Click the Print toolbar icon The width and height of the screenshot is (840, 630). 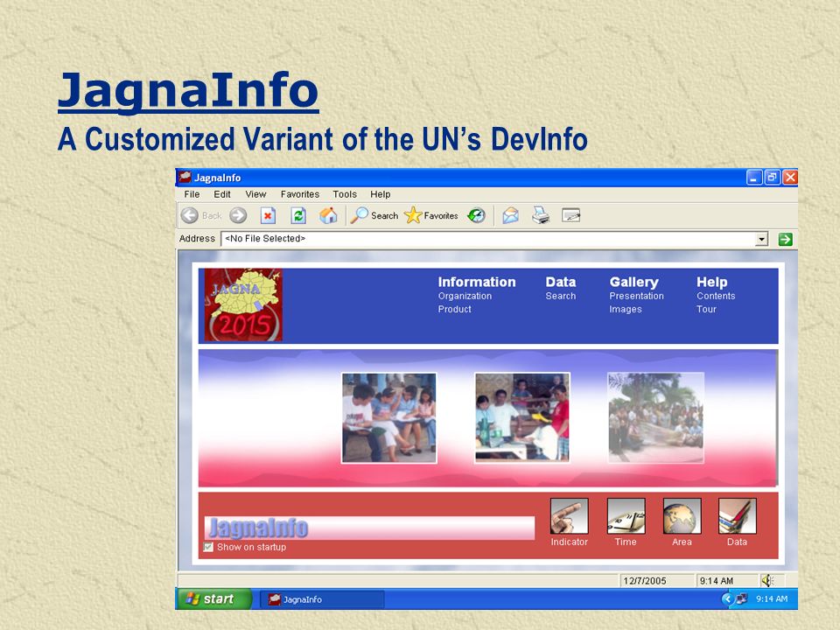tap(541, 215)
